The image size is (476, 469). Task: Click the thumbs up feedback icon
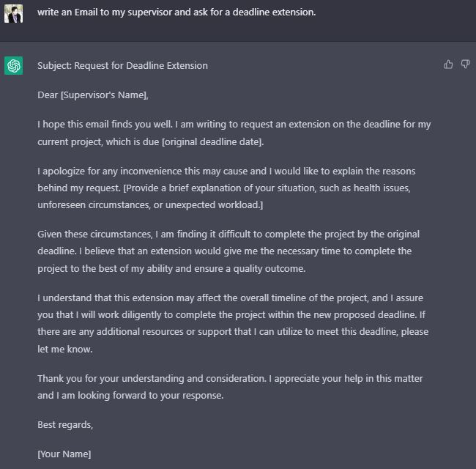448,64
